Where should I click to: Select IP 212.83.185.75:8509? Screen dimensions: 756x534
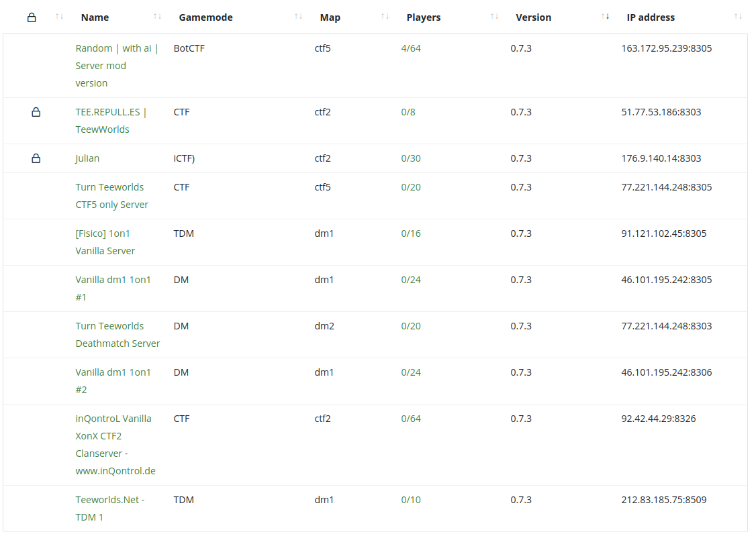[664, 500]
